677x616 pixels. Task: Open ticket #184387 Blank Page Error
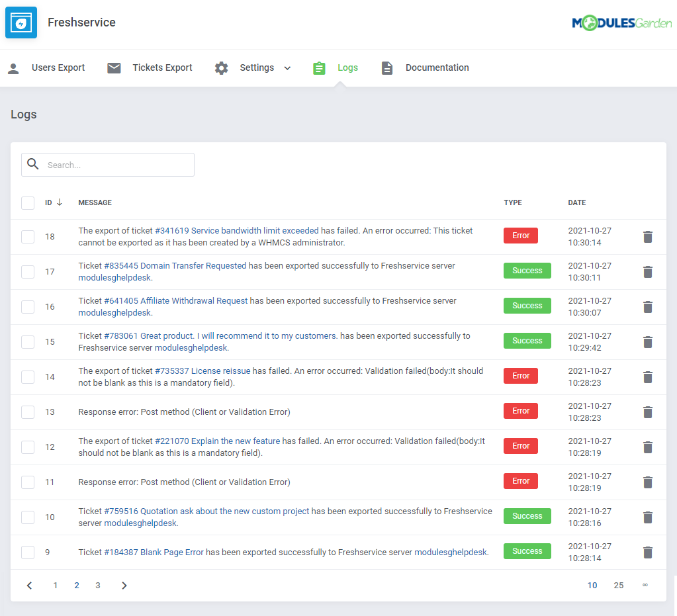[x=154, y=552]
